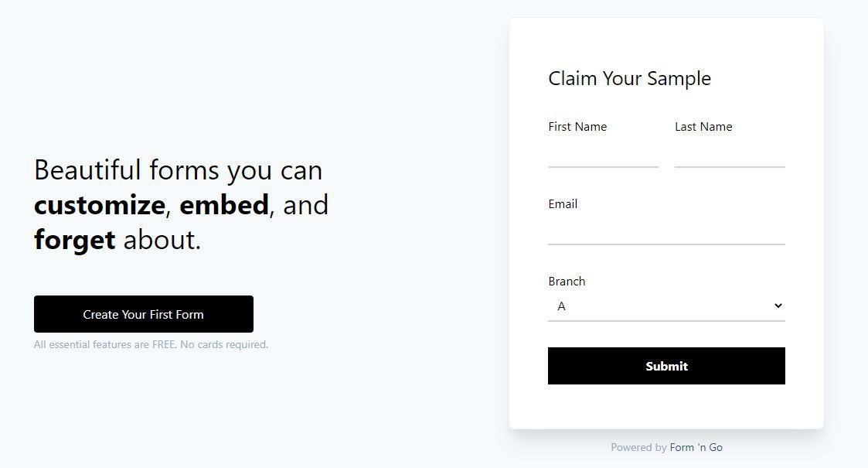Open the Form 'n Go link
The image size is (868, 468).
point(696,447)
